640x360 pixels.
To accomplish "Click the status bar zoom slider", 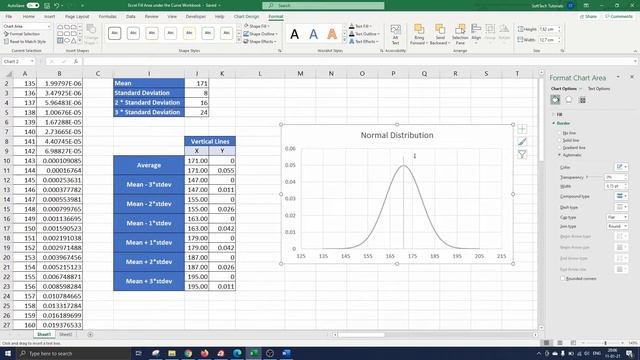I will tap(605, 343).
